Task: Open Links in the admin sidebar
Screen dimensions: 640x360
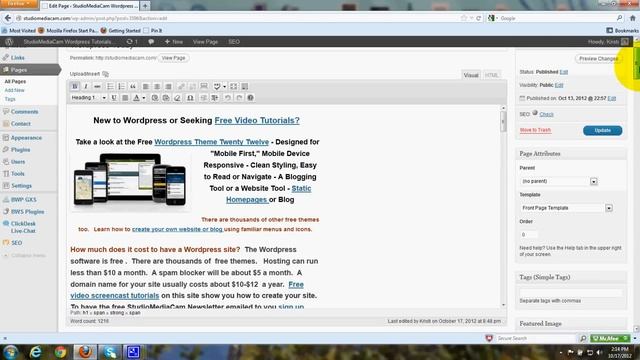Action: point(18,58)
